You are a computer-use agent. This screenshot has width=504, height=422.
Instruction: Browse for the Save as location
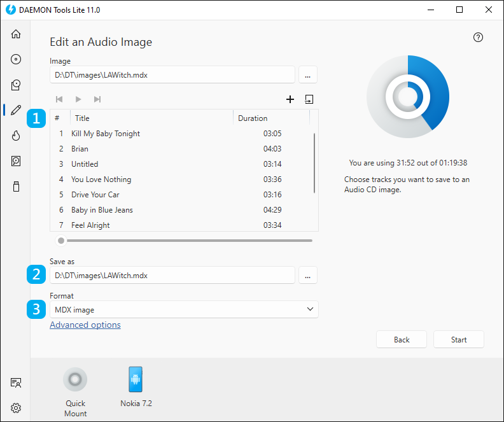click(x=307, y=275)
